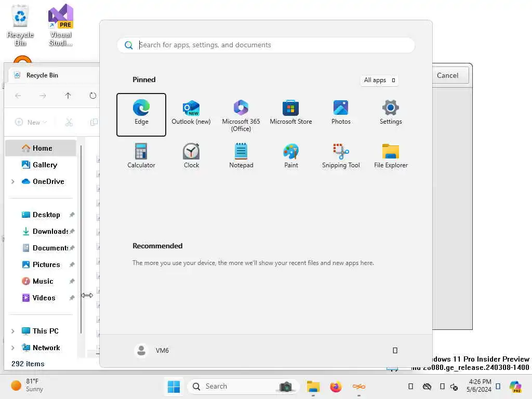Image resolution: width=532 pixels, height=399 pixels.
Task: Launch Photos app
Action: [341, 113]
